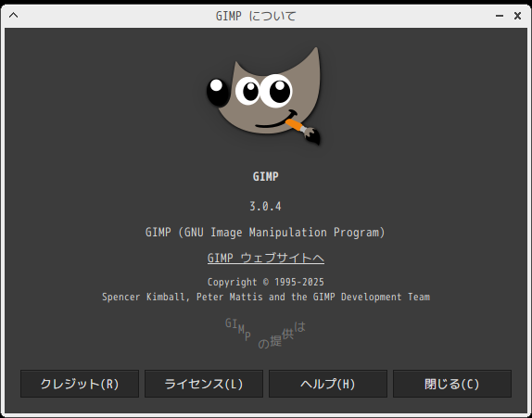Click the version text 3.0.4

click(x=266, y=207)
